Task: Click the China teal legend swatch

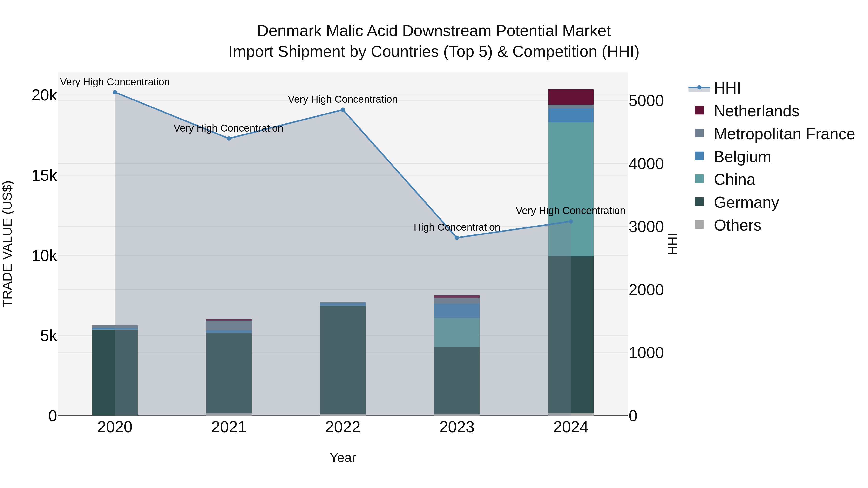Action: pyautogui.click(x=699, y=179)
